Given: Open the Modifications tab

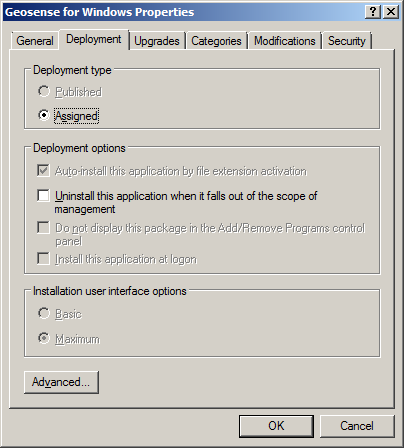Looking at the screenshot, I should point(285,41).
